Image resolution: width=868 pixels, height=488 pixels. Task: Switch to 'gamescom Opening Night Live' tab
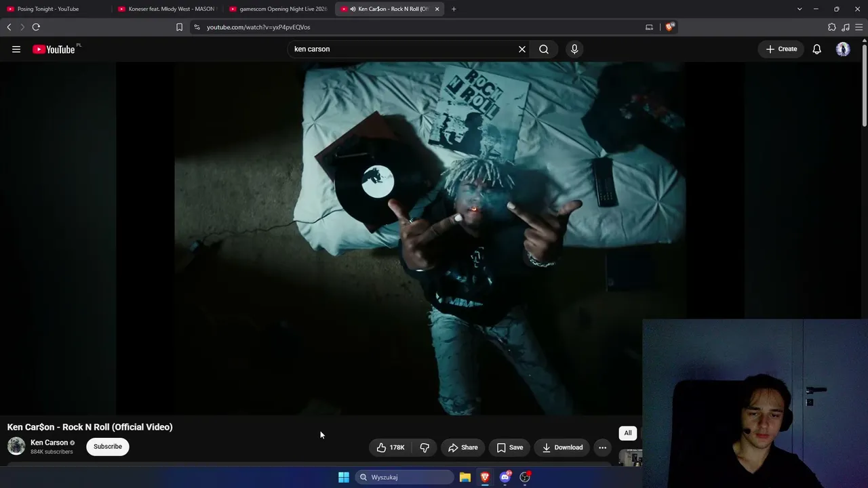(x=278, y=9)
